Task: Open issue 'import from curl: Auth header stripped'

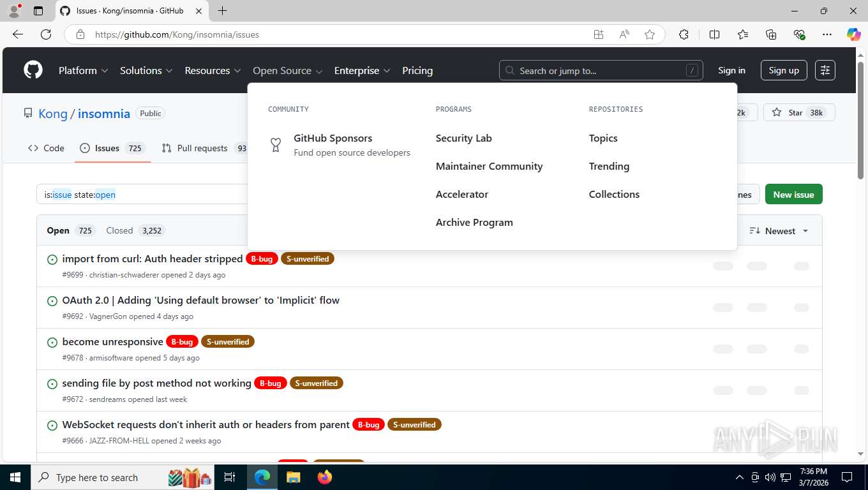Action: click(x=153, y=258)
